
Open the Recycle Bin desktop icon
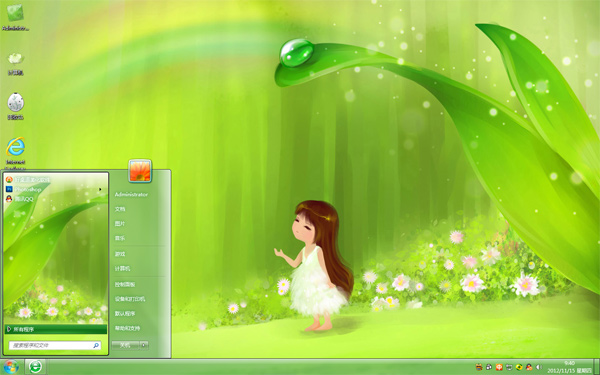click(15, 106)
